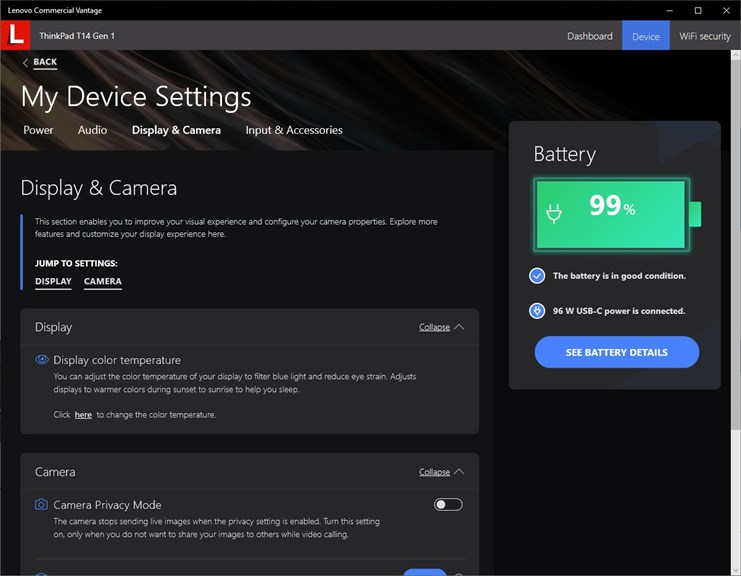Switch to the Audio settings tab
This screenshot has width=741, height=576.
pos(92,130)
